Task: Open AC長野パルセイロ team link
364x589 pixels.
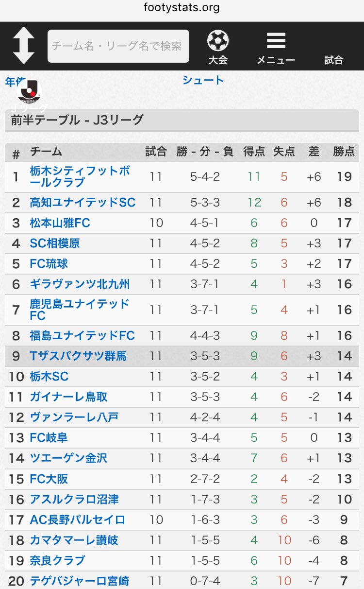Action: [77, 520]
